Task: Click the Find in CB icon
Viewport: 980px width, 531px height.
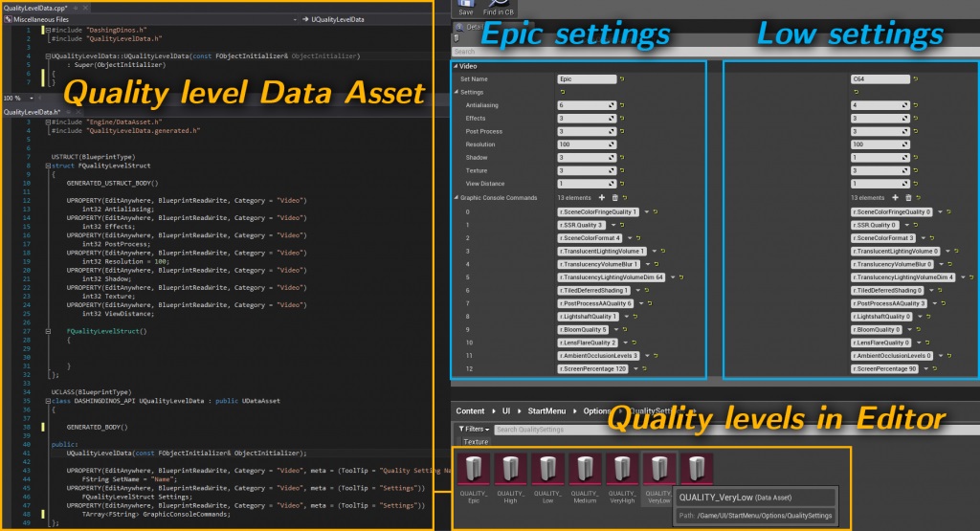Action: click(x=498, y=5)
